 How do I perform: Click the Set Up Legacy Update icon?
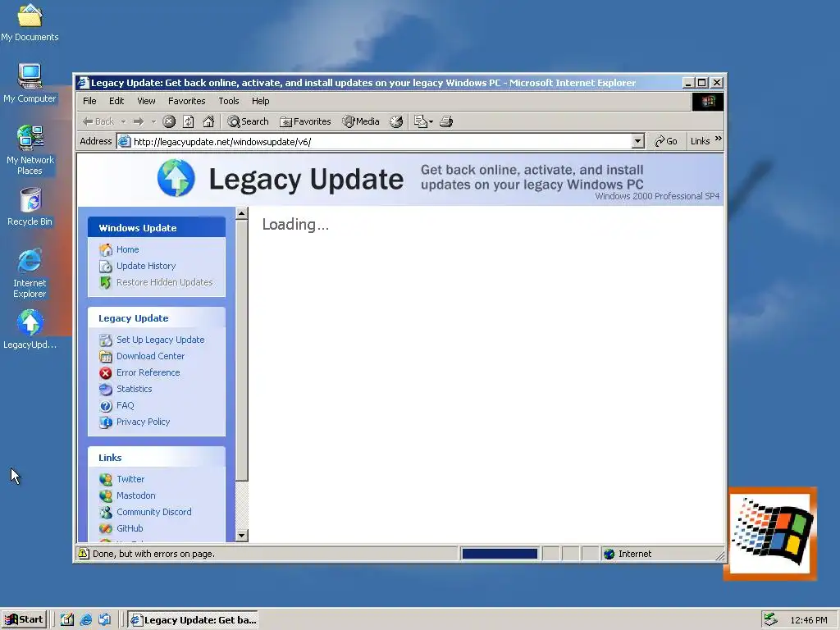pos(106,340)
